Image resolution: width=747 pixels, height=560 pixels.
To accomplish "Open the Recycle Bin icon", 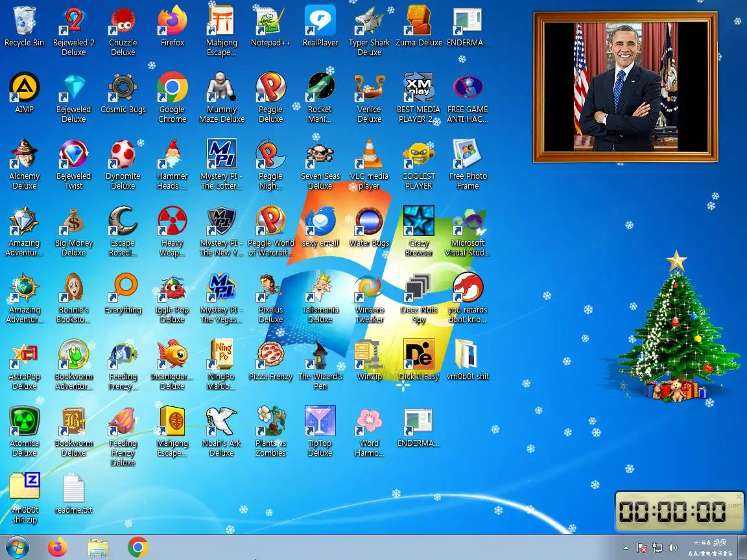I will (x=24, y=26).
